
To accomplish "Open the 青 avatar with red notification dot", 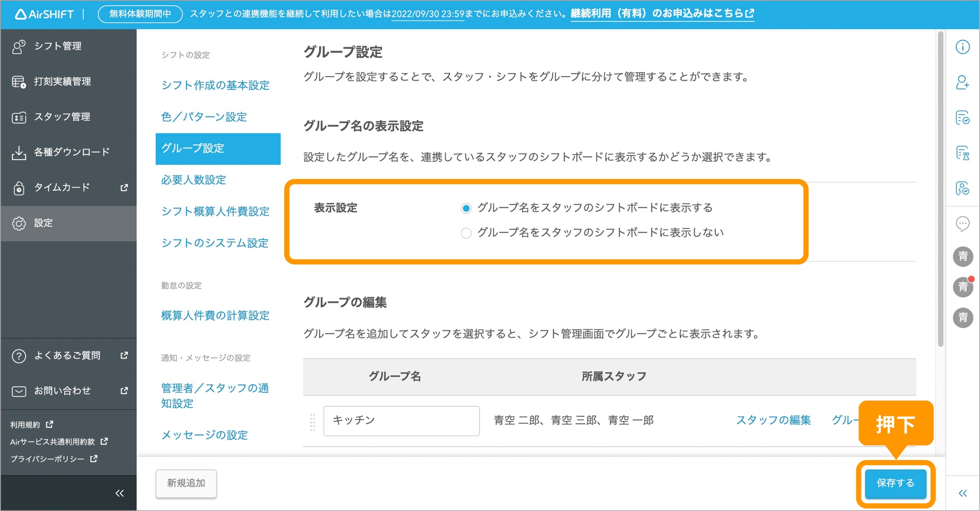I will [x=963, y=287].
